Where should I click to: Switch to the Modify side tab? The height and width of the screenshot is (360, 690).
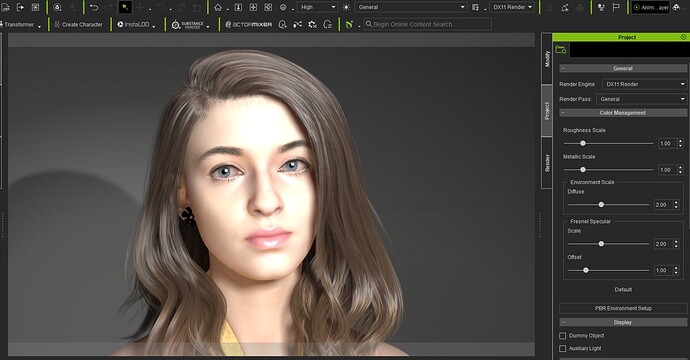(x=547, y=59)
